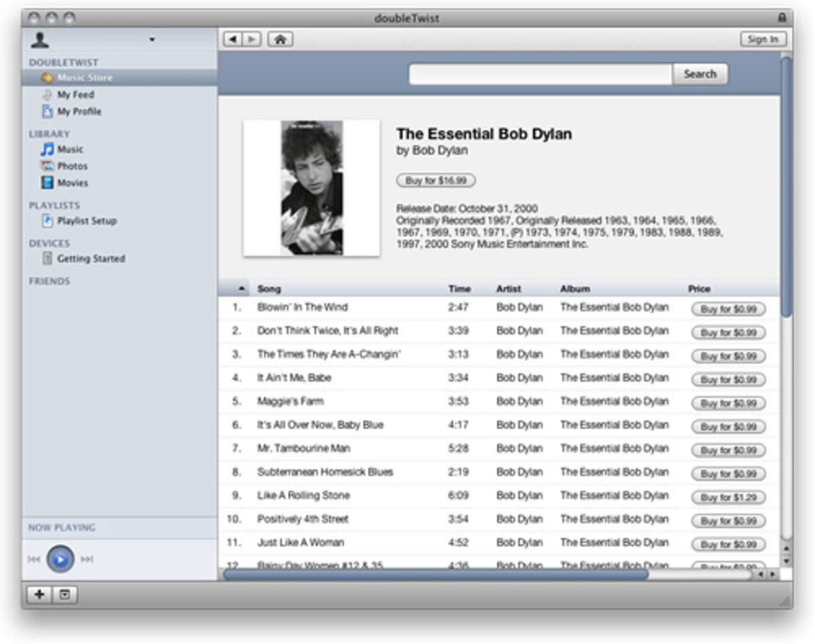Click the user account silhouette icon

tap(39, 40)
